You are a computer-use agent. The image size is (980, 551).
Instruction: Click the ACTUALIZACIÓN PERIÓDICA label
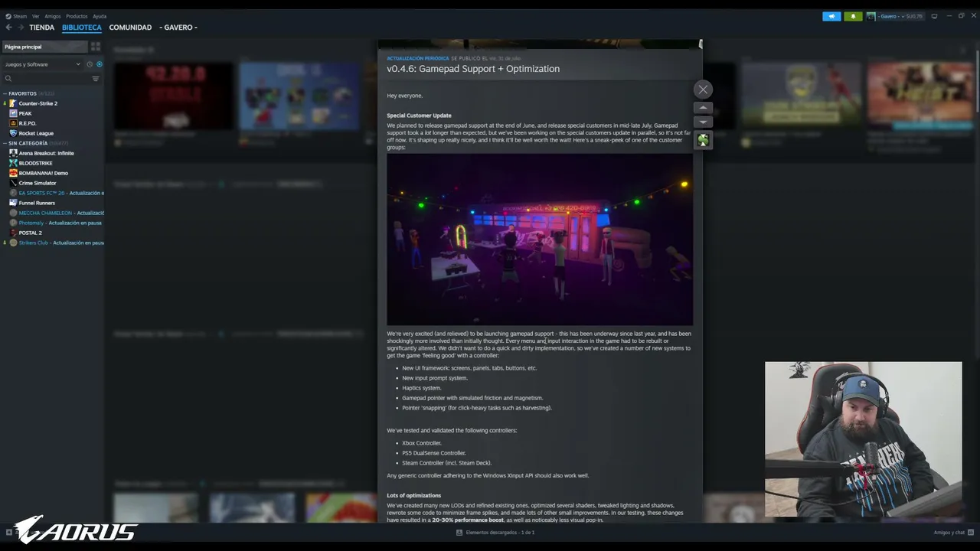(x=418, y=58)
